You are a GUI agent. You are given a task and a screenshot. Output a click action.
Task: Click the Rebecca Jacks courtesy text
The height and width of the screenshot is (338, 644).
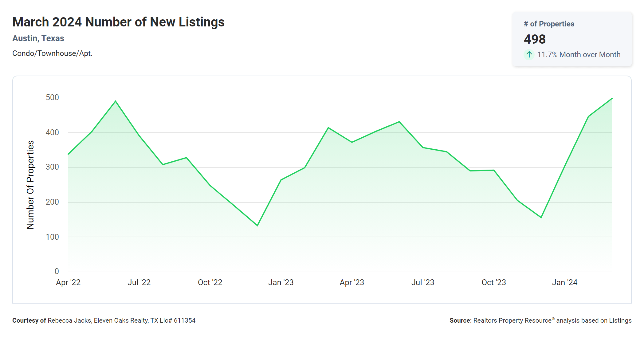pos(104,320)
